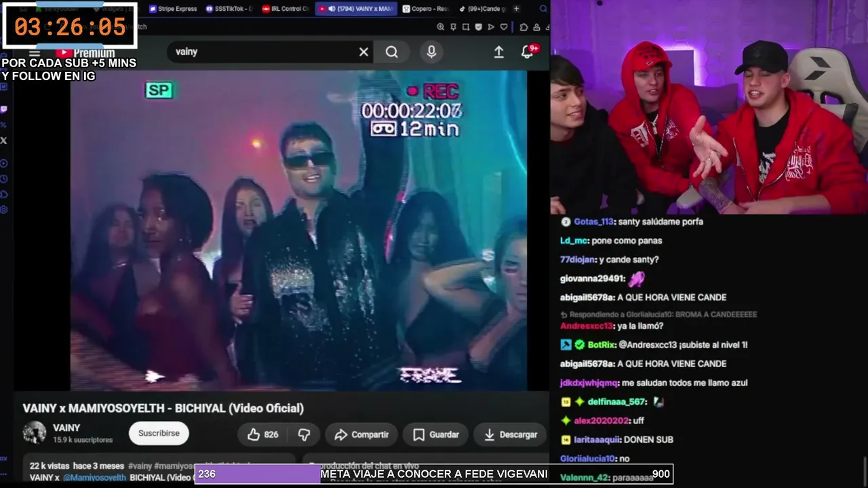Image resolution: width=868 pixels, height=488 pixels.
Task: Click chat username 77diojan
Action: click(578, 260)
